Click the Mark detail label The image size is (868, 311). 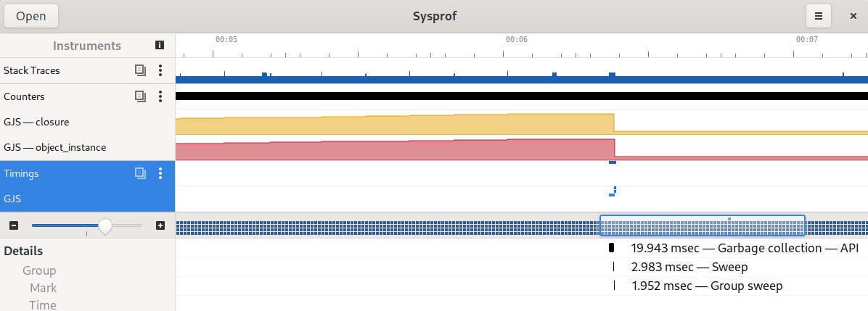pos(43,288)
